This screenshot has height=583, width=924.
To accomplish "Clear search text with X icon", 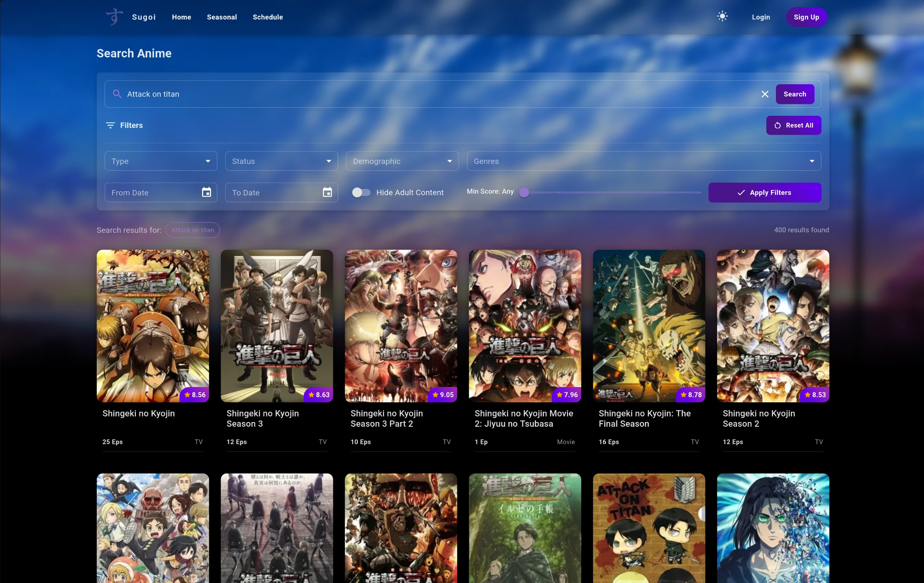I will click(x=764, y=94).
